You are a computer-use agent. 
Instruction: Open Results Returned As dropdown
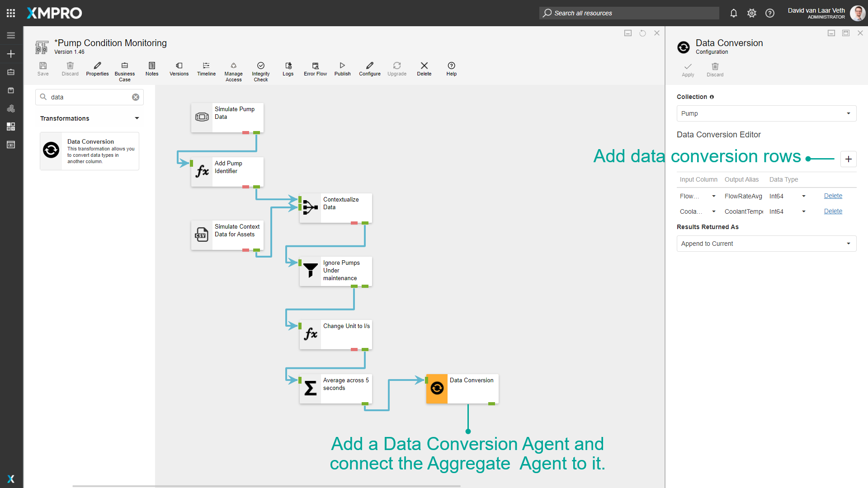[766, 244]
